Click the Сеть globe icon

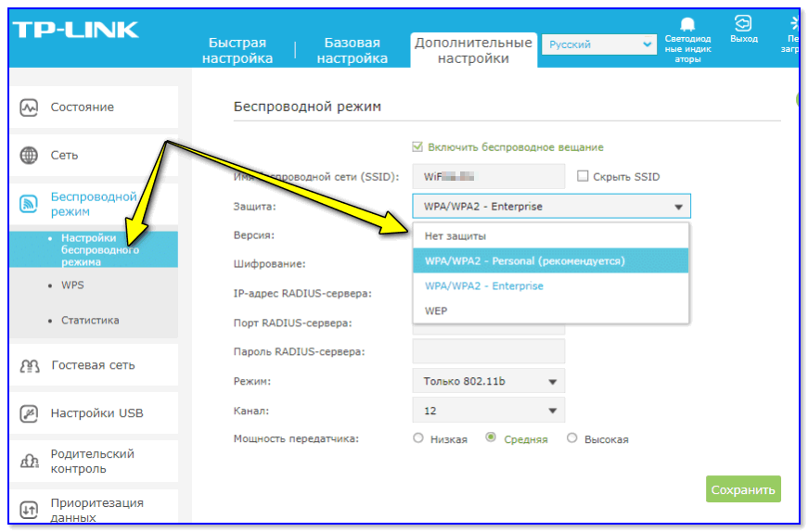29,155
